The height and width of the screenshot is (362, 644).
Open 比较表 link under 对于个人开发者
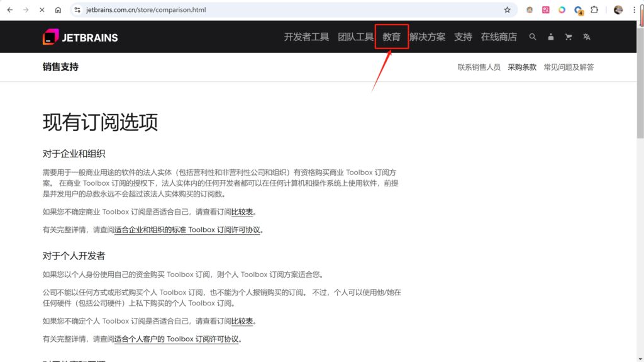[x=242, y=321]
